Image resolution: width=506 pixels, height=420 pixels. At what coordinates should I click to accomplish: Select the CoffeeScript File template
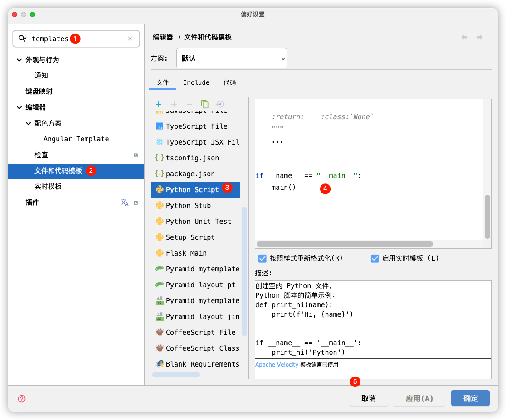pos(200,332)
